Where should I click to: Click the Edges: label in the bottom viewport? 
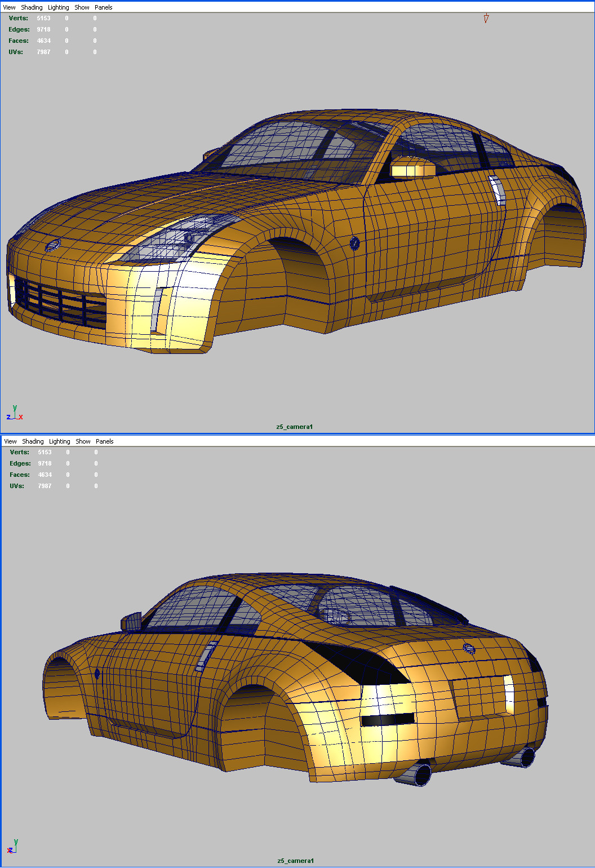20,463
